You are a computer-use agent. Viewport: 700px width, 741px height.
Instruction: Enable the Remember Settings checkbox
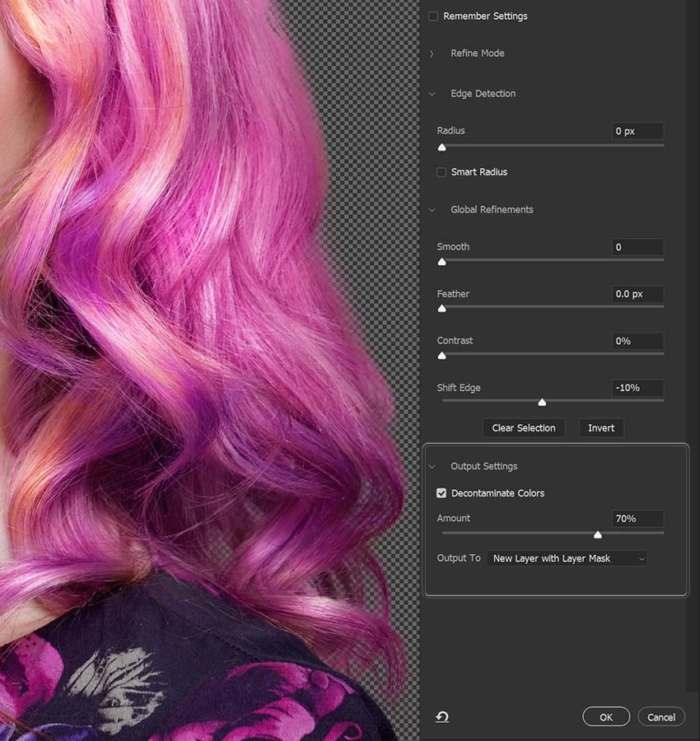[434, 16]
